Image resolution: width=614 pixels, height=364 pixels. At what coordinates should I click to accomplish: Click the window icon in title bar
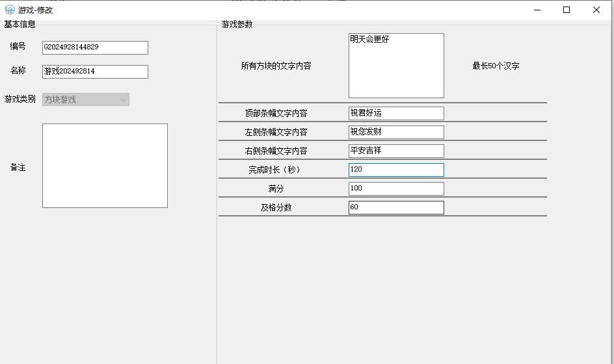click(x=9, y=10)
